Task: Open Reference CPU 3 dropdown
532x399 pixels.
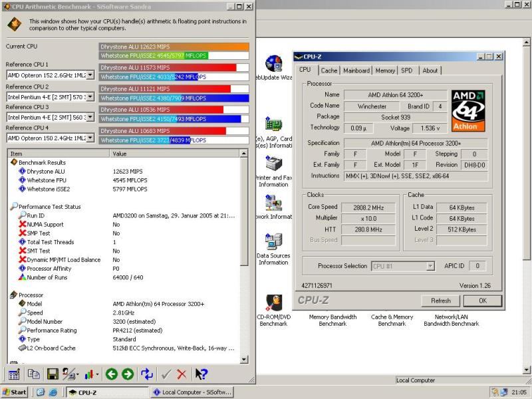Action: pyautogui.click(x=90, y=117)
